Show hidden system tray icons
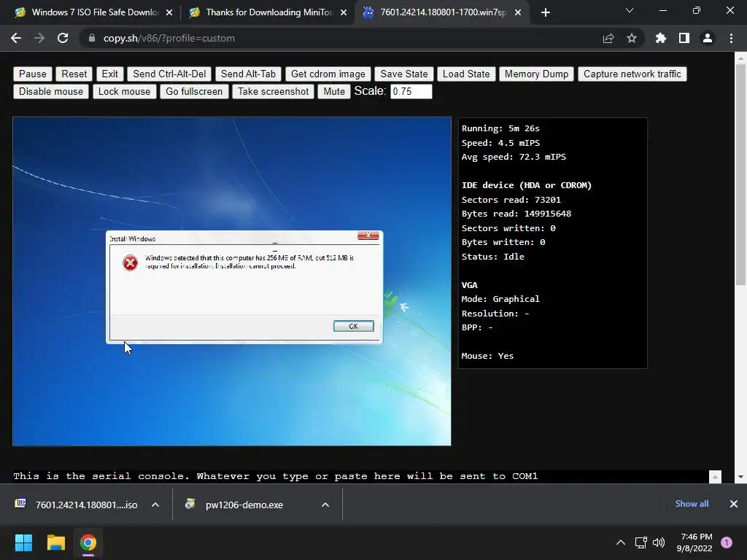747x560 pixels. (621, 542)
